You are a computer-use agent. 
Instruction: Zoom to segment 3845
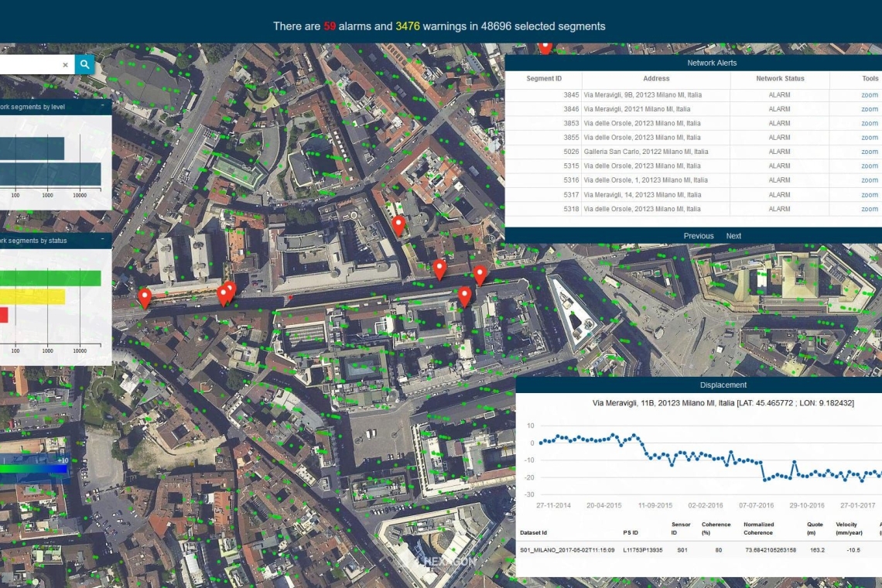[x=869, y=95]
